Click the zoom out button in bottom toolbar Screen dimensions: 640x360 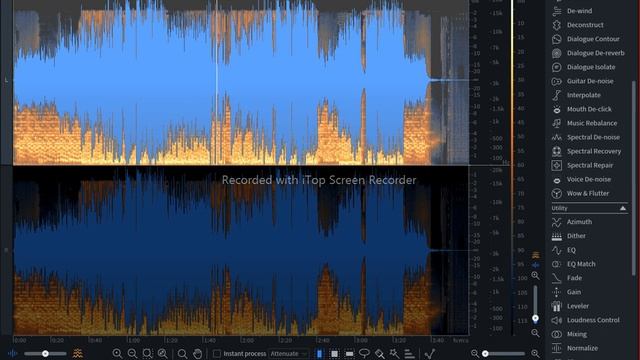tap(132, 353)
